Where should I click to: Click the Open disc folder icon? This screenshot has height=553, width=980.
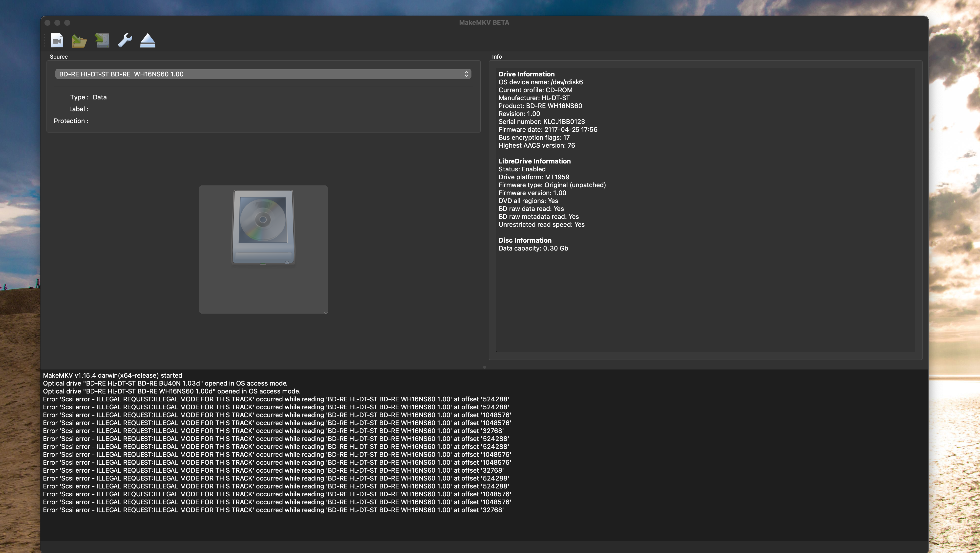point(79,40)
